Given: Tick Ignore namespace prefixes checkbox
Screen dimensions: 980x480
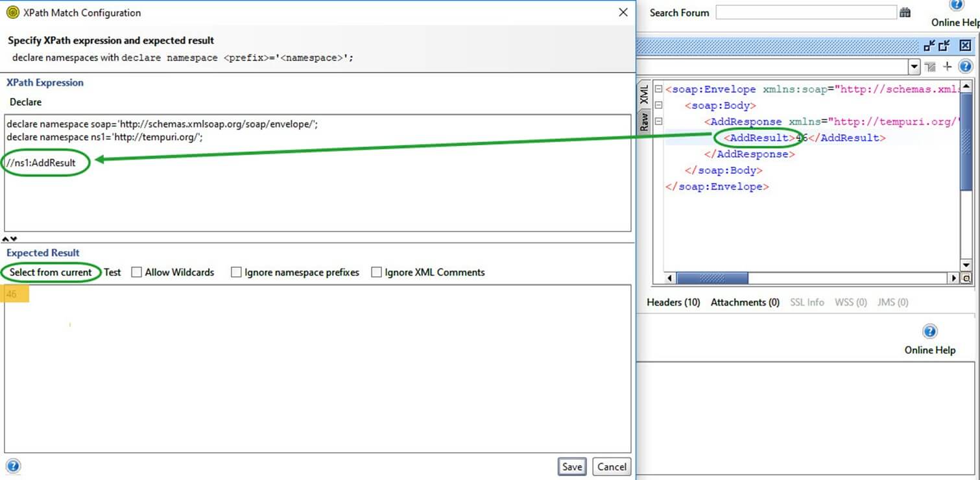Looking at the screenshot, I should 236,272.
